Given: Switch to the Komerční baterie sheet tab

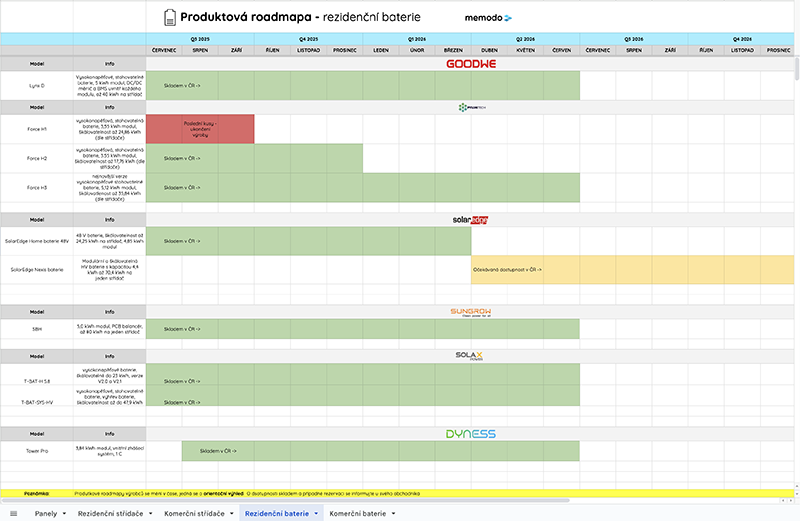Looking at the screenshot, I should click(358, 513).
